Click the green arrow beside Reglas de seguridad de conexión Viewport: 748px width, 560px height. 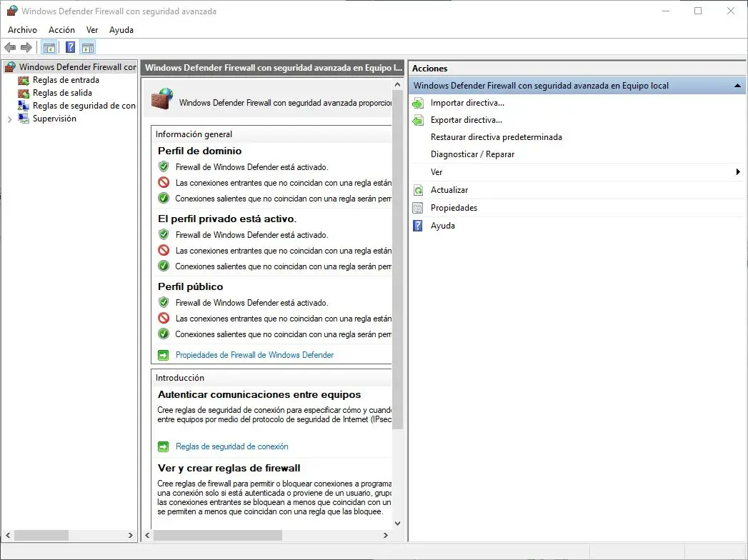tap(163, 447)
